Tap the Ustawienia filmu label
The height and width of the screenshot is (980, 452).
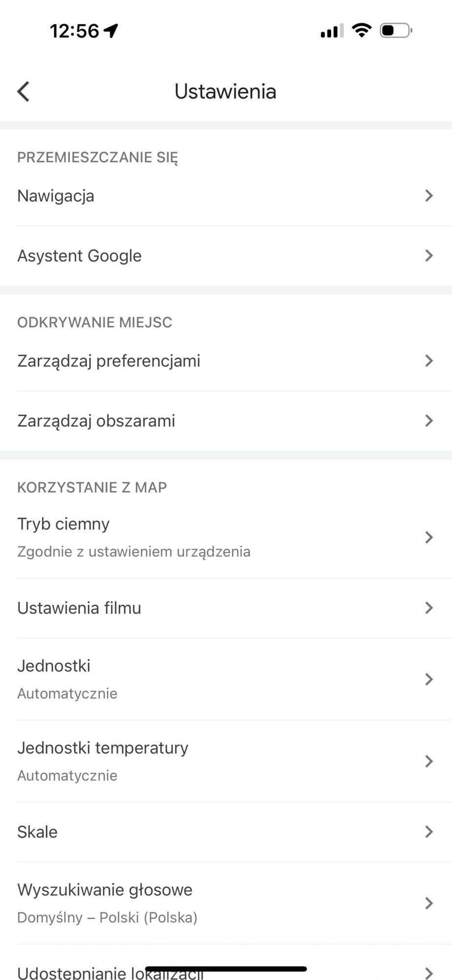tap(79, 608)
